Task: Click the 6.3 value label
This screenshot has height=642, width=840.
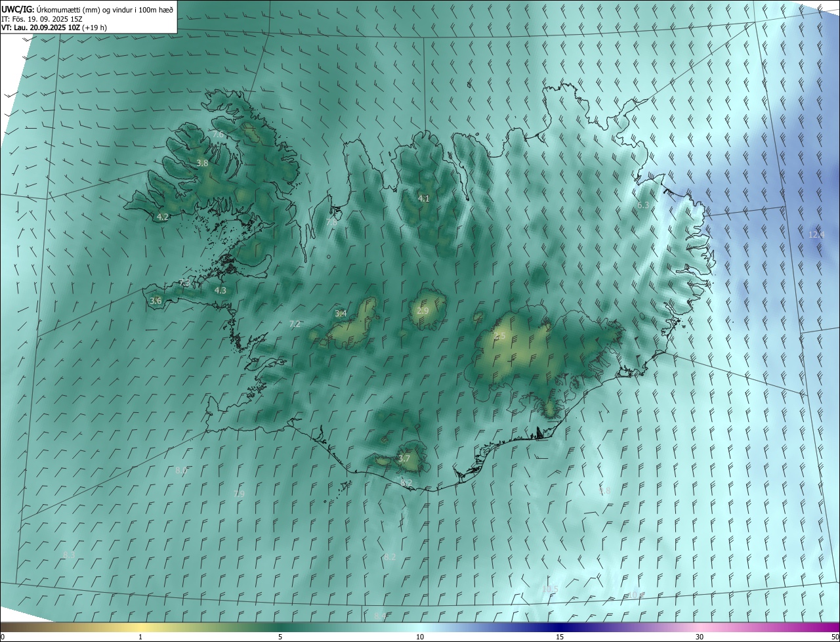Action: [x=643, y=205]
